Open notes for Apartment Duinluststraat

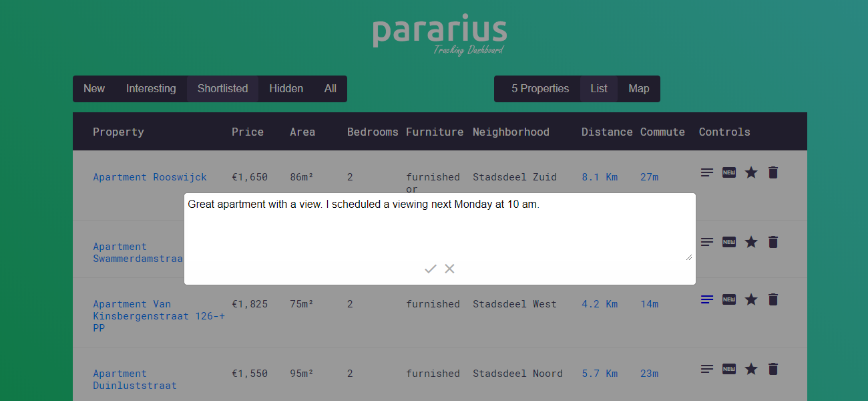707,369
